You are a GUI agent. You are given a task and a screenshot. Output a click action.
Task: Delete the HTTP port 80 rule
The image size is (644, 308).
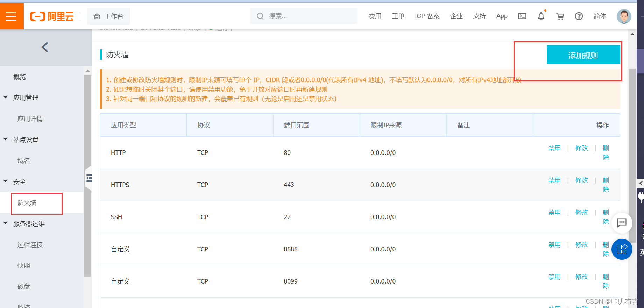point(606,153)
